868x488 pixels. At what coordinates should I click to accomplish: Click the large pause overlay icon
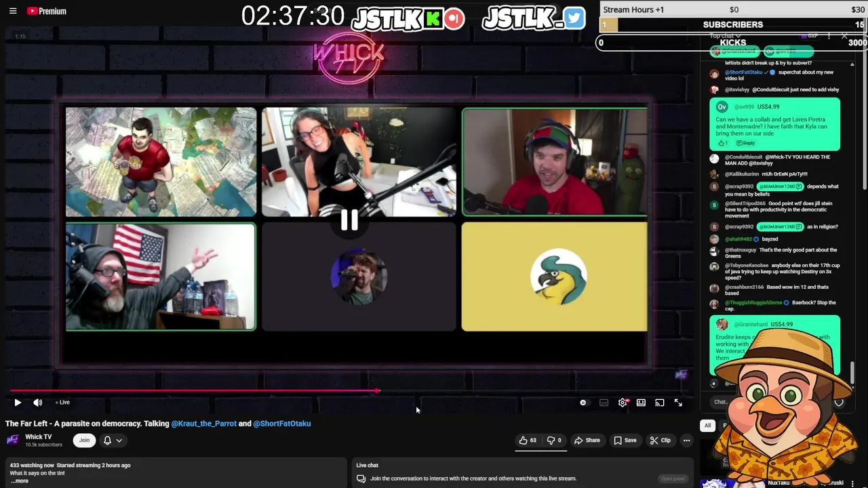coord(349,220)
